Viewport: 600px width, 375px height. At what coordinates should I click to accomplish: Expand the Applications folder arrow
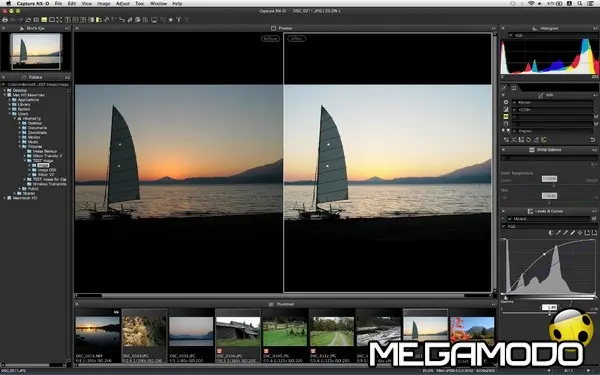coord(10,99)
